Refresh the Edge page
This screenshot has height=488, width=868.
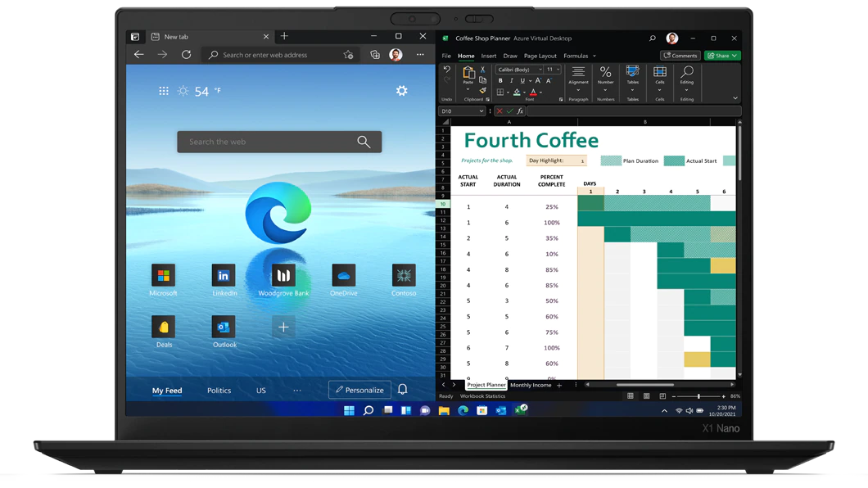coord(187,54)
